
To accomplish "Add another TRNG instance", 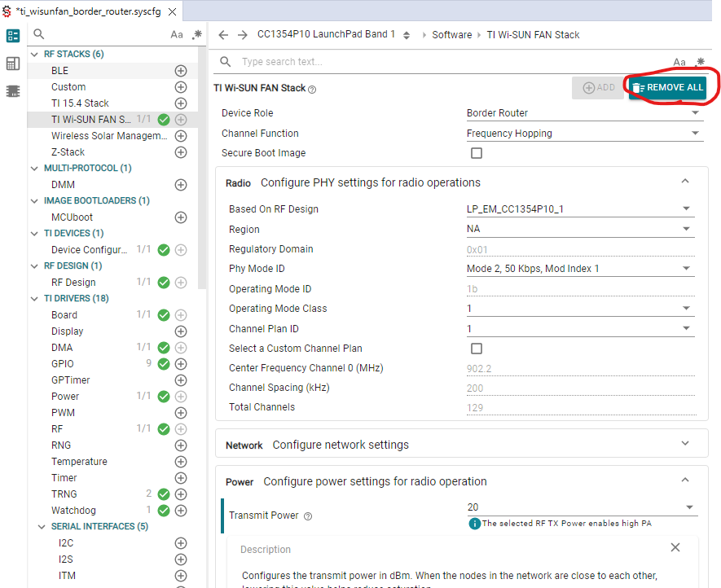I will tap(181, 494).
